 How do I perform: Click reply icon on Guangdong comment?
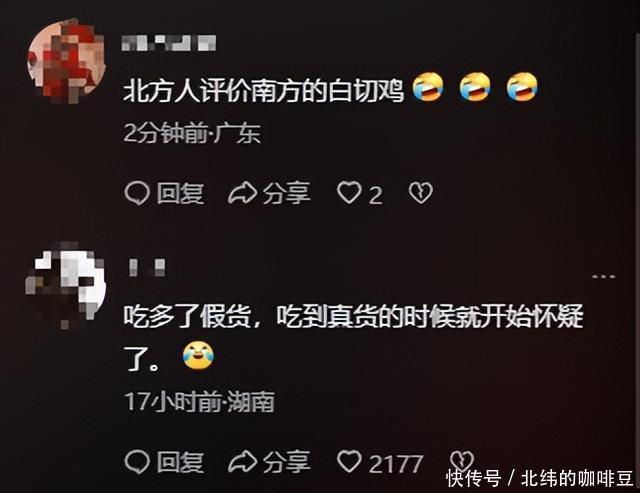coord(136,193)
